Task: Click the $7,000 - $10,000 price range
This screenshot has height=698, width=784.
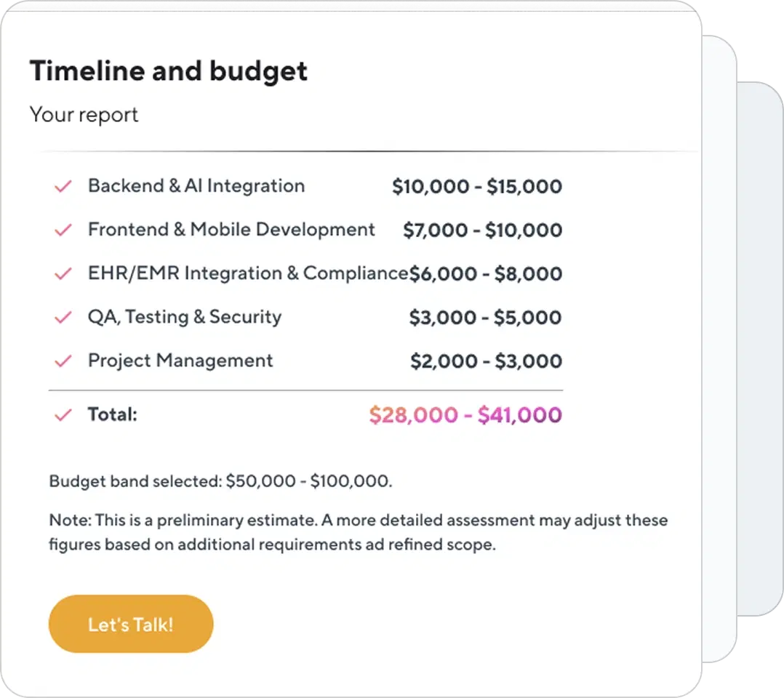Action: pyautogui.click(x=482, y=230)
